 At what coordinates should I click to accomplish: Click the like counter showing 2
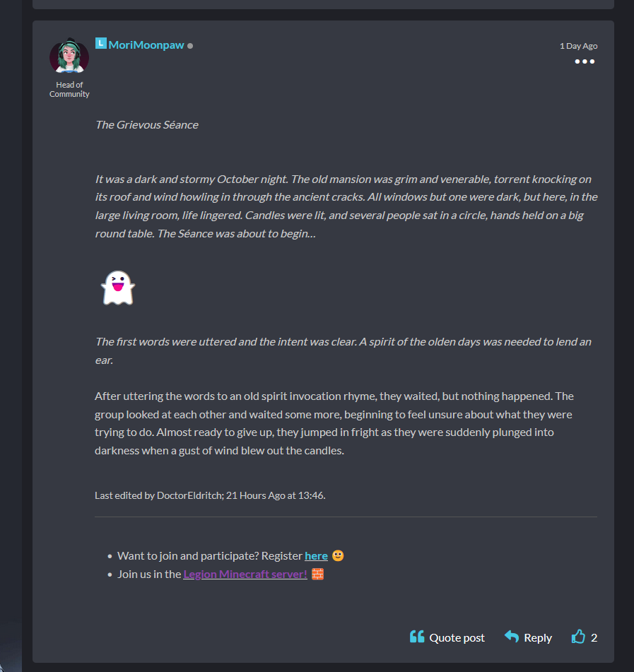pyautogui.click(x=594, y=637)
